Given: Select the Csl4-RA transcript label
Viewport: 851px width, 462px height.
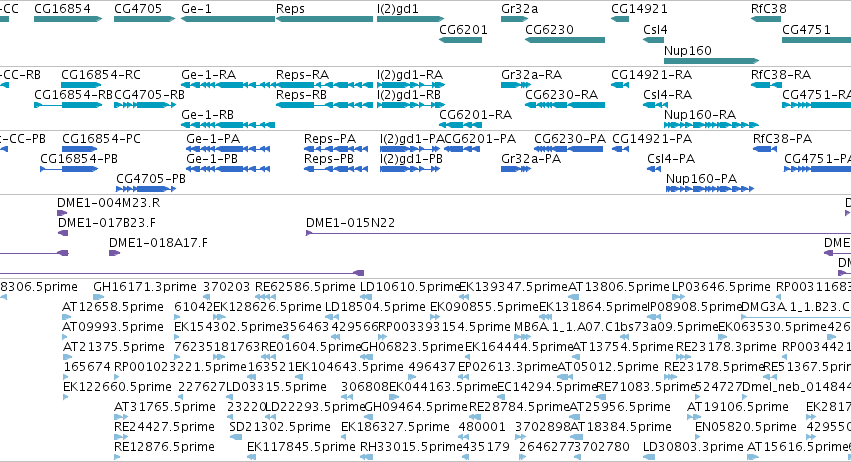Looking at the screenshot, I should (668, 95).
